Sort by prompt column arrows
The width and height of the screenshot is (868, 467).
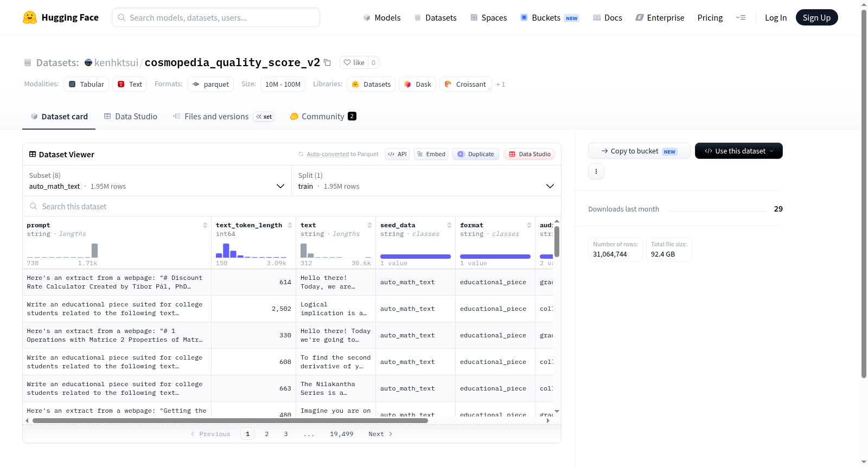point(205,225)
